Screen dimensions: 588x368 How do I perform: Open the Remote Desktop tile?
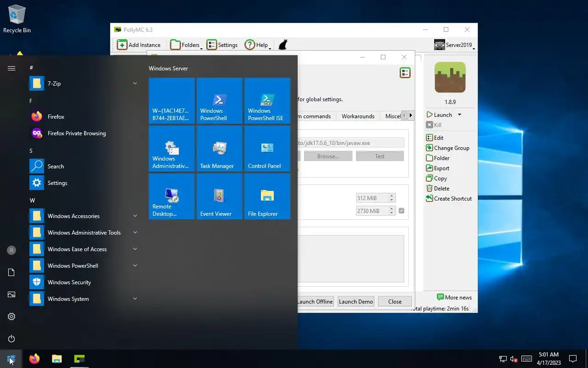point(172,196)
